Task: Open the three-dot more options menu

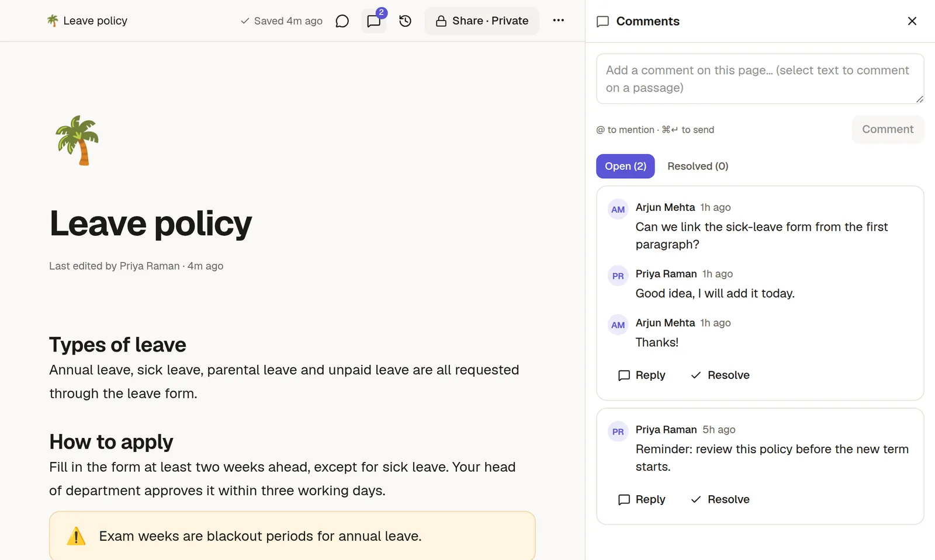Action: [x=559, y=20]
